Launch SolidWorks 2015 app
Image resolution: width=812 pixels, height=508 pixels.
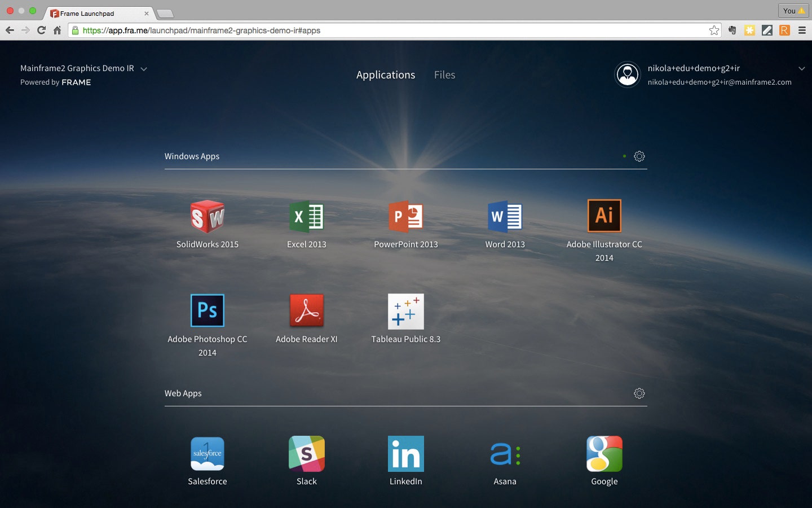[x=208, y=217]
